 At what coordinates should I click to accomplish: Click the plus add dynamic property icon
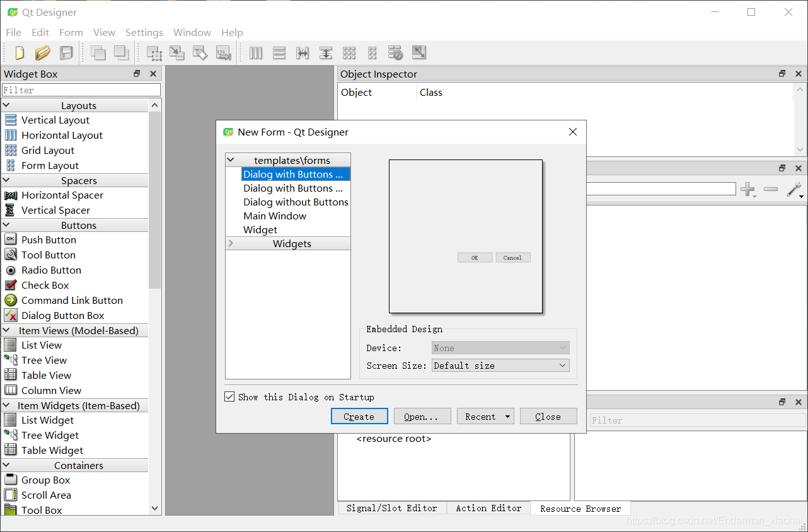click(x=748, y=189)
